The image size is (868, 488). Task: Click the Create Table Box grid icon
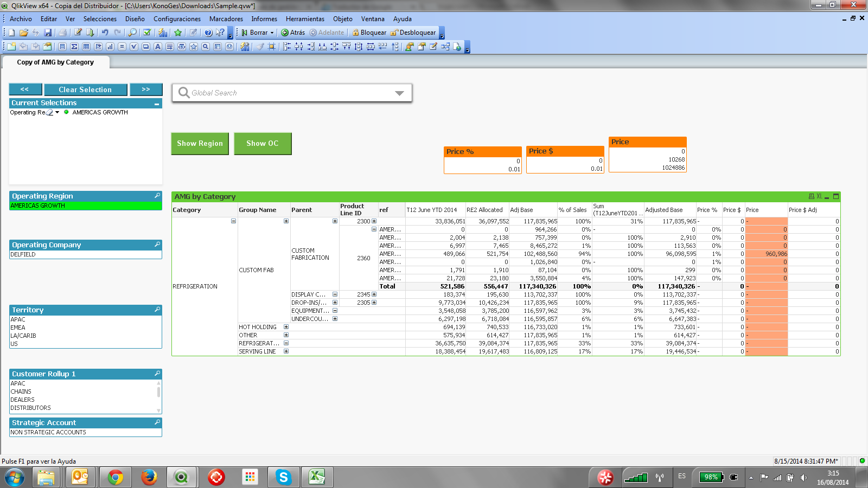click(x=86, y=47)
